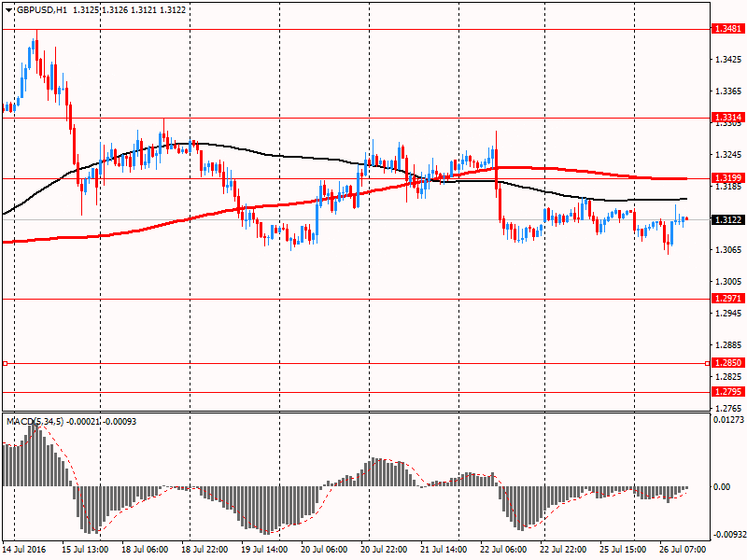Select the 1.3481 resistance level label
The width and height of the screenshot is (747, 560).
tap(728, 29)
